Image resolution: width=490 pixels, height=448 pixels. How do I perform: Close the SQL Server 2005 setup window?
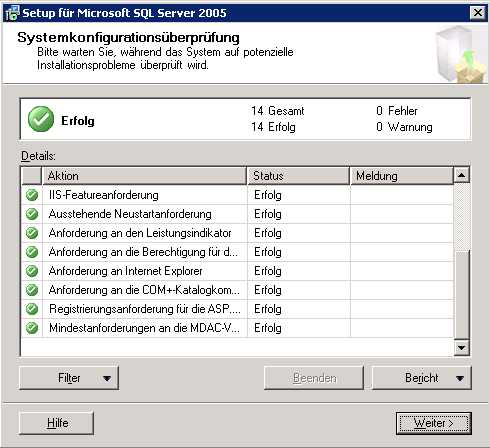click(x=478, y=13)
